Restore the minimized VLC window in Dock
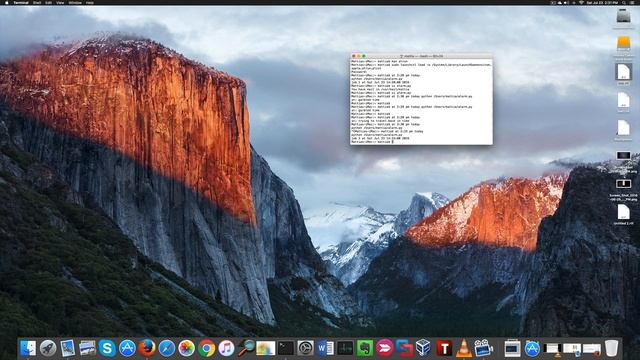Screen dimensions: 640x360 (552, 349)
